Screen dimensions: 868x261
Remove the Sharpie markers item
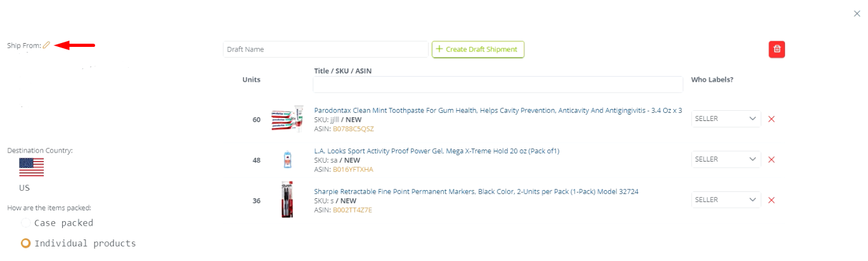[x=772, y=200]
